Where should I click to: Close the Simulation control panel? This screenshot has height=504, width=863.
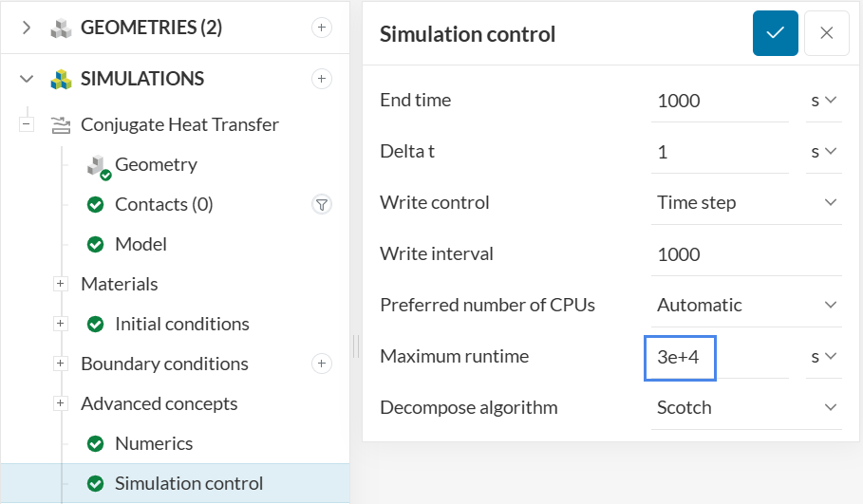pyautogui.click(x=826, y=33)
